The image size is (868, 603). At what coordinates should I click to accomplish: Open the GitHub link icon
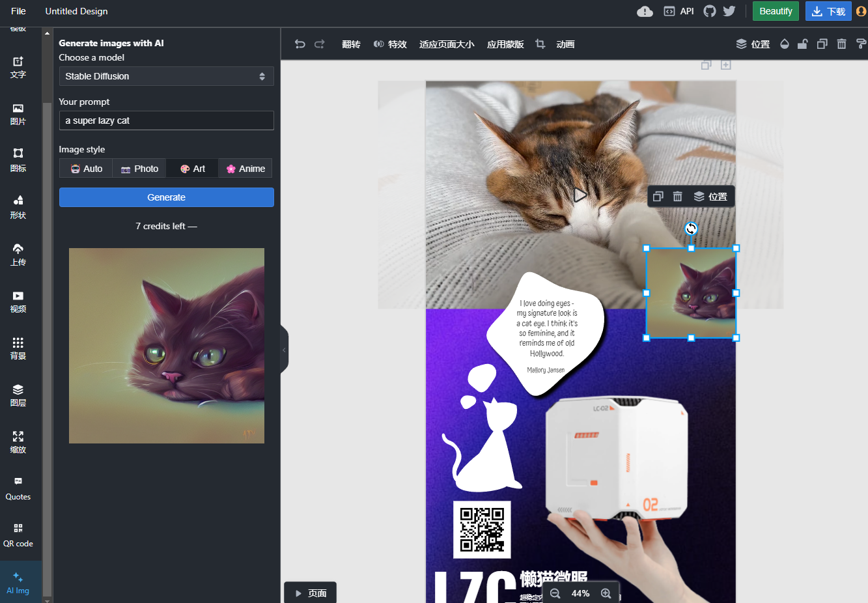click(710, 11)
